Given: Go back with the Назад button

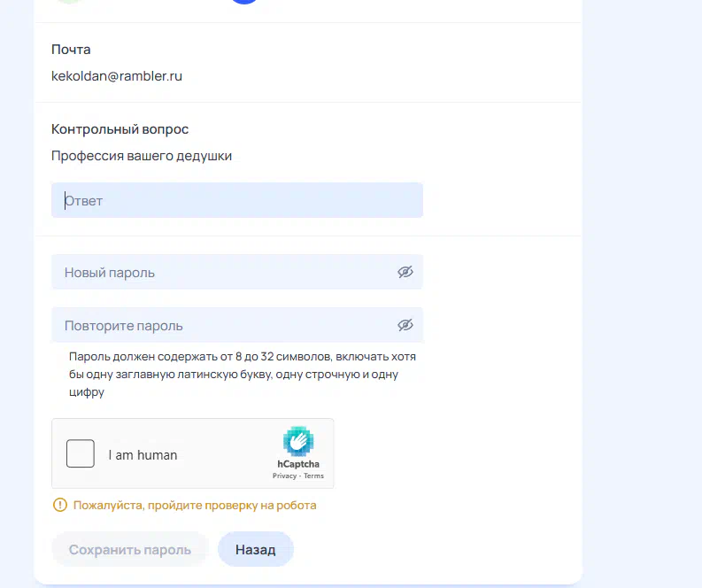Looking at the screenshot, I should [255, 550].
